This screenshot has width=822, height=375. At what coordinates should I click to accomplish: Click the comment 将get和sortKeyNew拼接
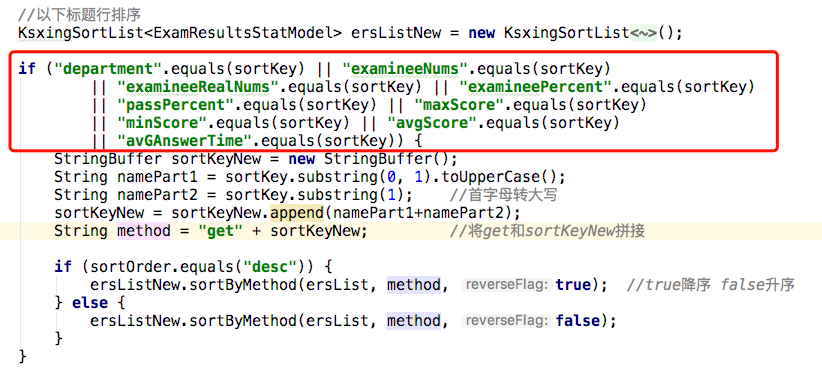[x=547, y=231]
